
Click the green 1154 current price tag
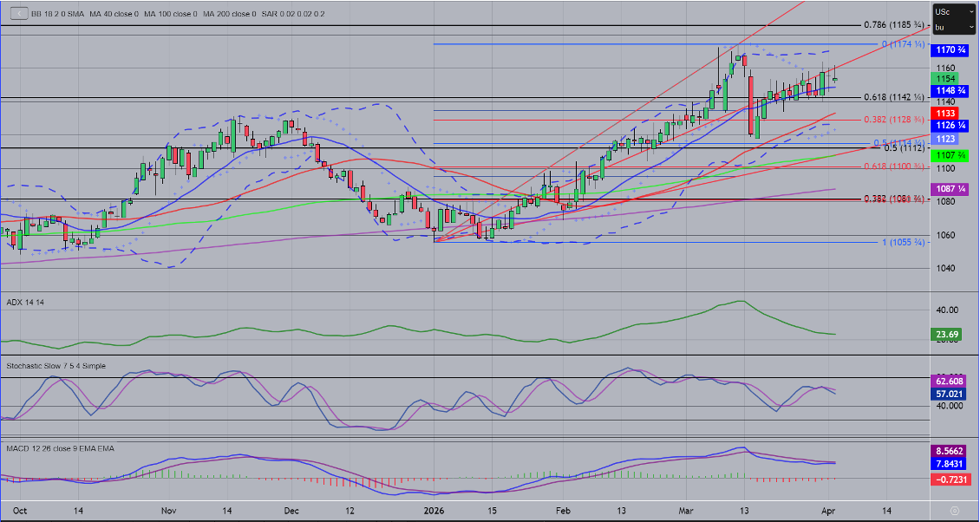tap(945, 79)
